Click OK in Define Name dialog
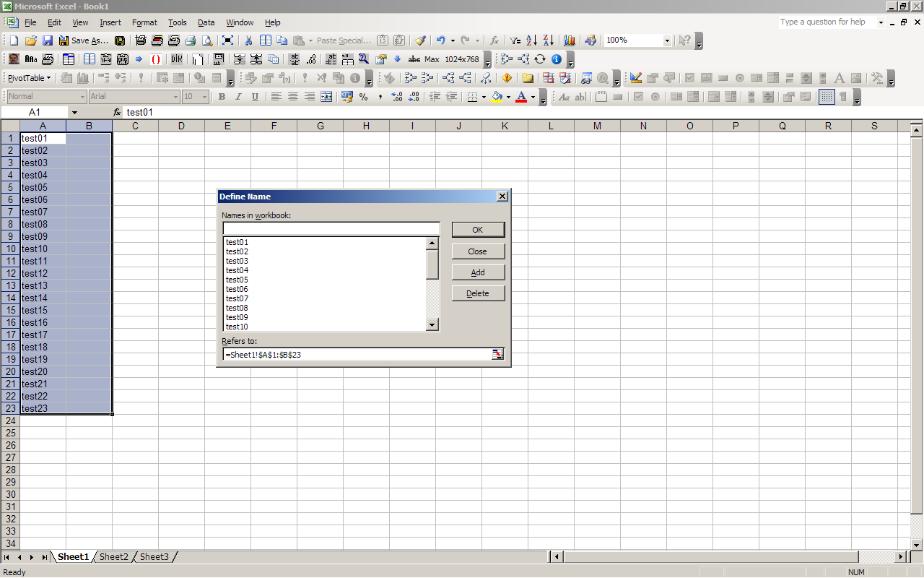The image size is (924, 578). point(478,230)
